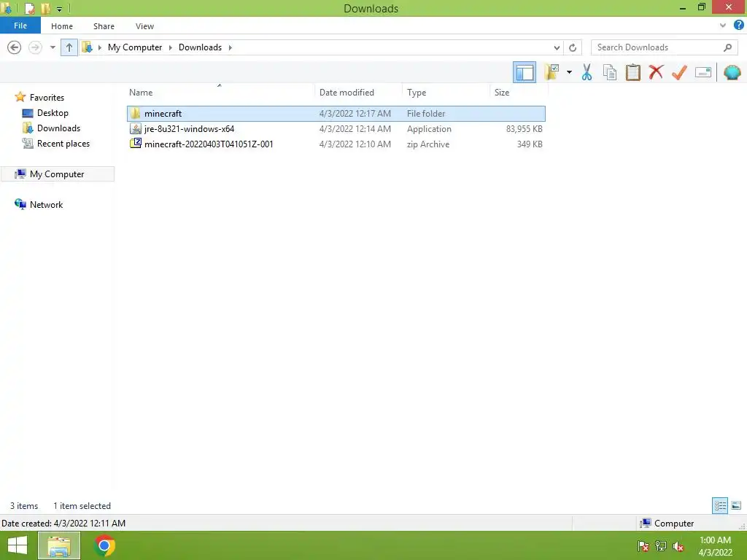The width and height of the screenshot is (747, 560).
Task: Click the muted volume tray icon
Action: [678, 546]
